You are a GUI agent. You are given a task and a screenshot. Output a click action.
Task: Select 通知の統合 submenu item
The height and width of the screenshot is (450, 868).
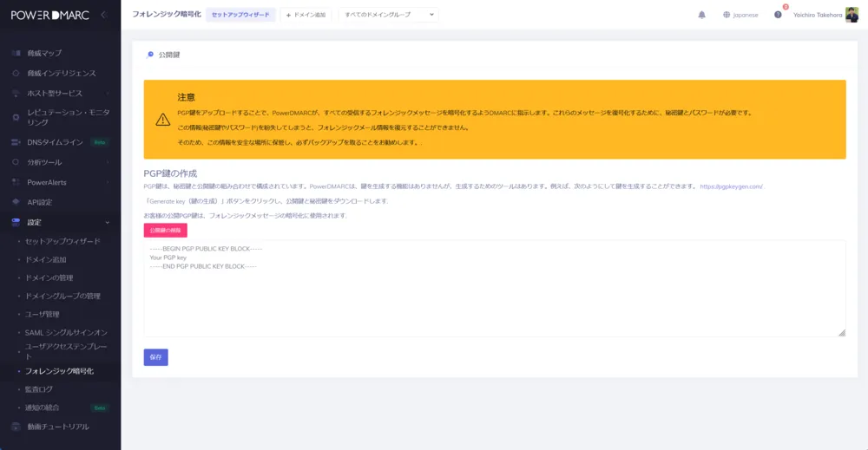tap(42, 408)
